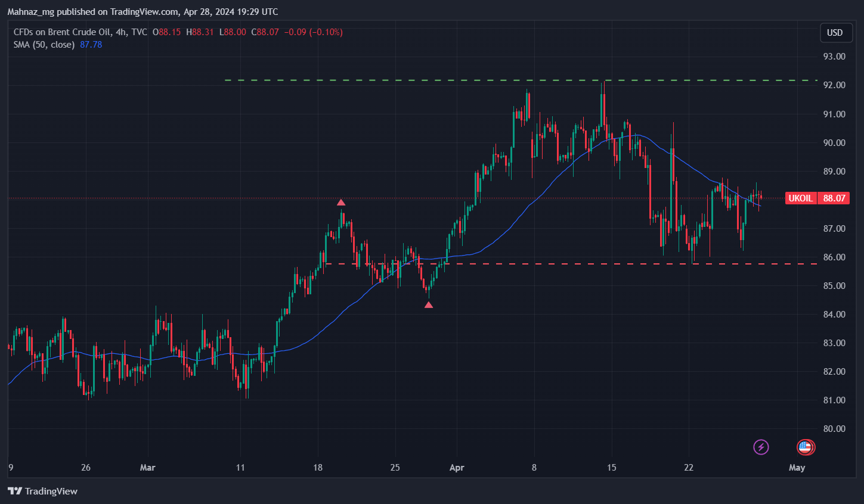Select the "4h" interval label in the legend
The width and height of the screenshot is (864, 504).
tap(120, 32)
